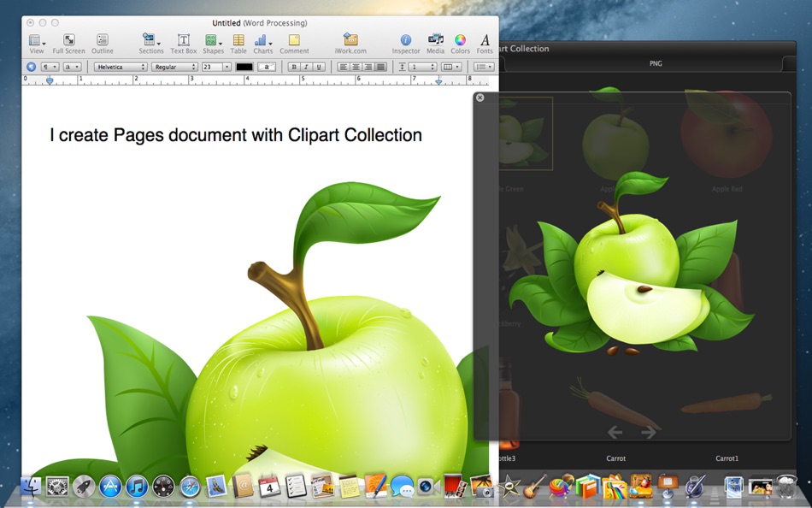
Task: Open the Sections dropdown in Pages toolbar
Action: [150, 44]
